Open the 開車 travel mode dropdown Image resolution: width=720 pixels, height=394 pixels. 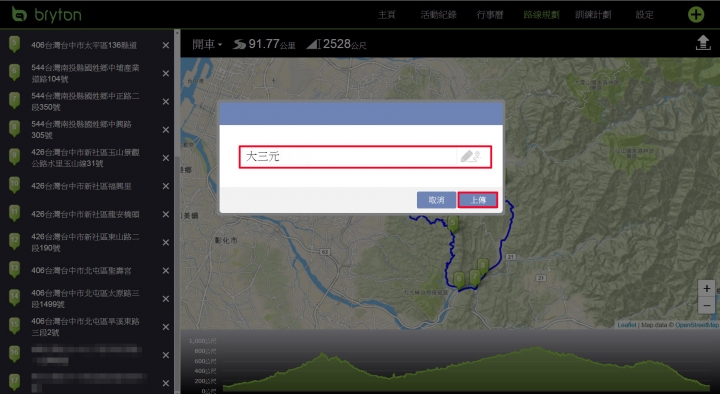(207, 44)
